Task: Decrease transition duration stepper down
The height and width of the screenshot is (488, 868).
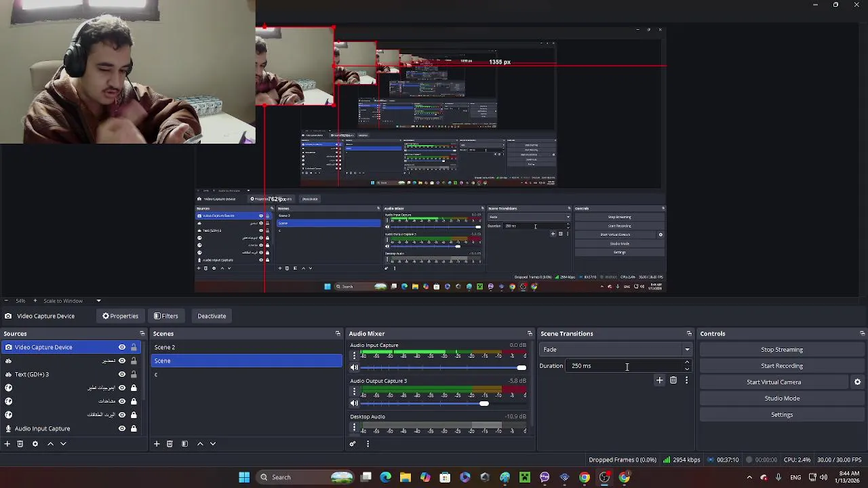Action: pos(686,369)
